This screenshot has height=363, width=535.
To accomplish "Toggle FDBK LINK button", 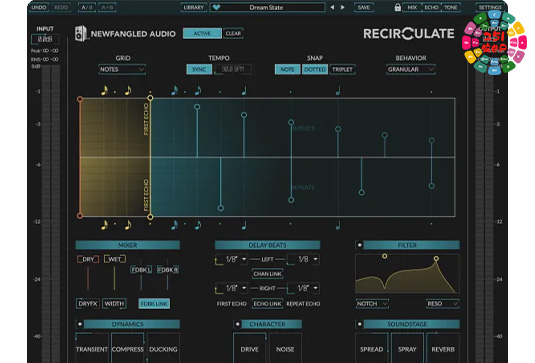I will (x=154, y=304).
